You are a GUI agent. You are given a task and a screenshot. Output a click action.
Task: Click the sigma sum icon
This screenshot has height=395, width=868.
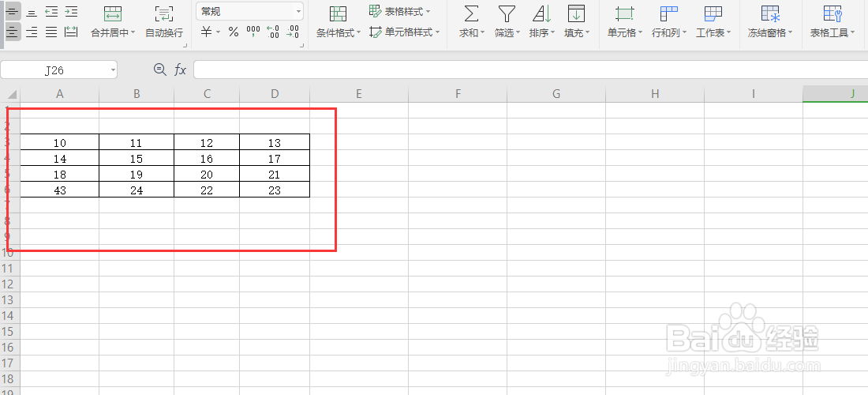pos(471,14)
